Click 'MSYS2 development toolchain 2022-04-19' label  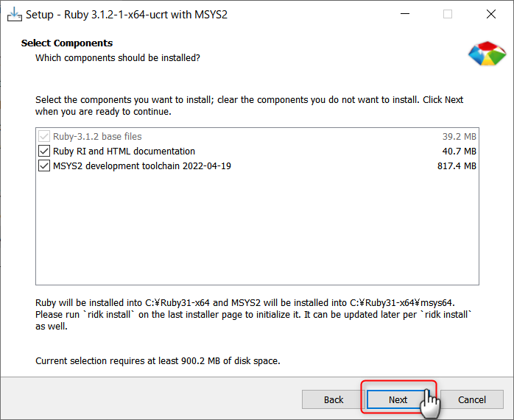coord(142,166)
